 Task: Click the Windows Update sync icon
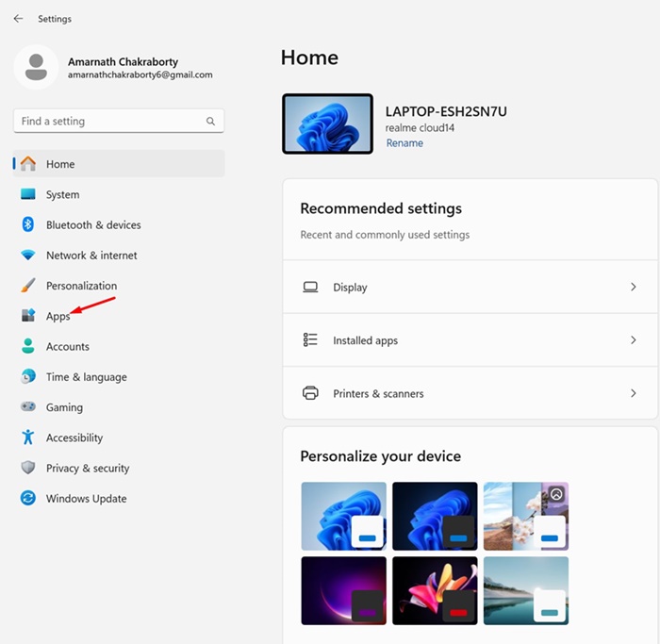point(28,499)
